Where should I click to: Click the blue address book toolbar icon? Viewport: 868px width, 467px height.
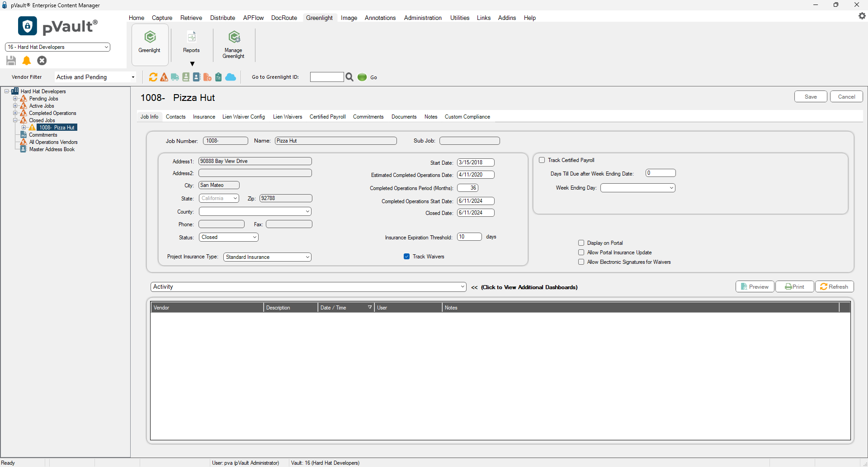197,77
